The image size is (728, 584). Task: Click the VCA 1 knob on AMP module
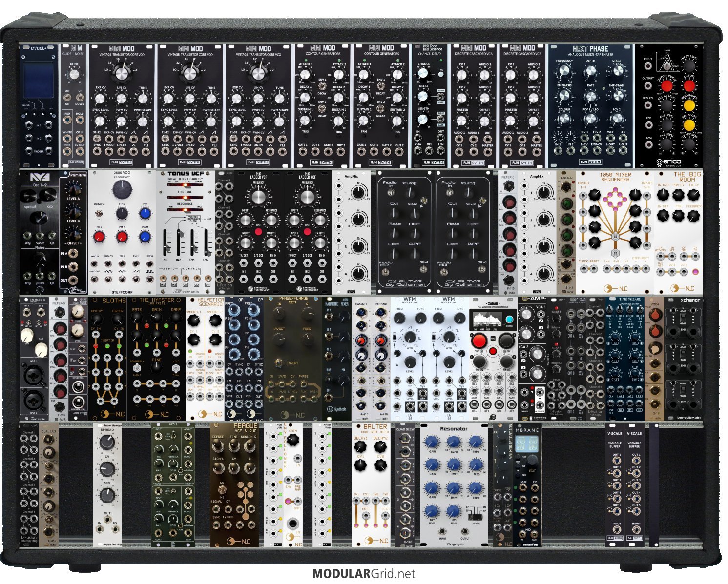pos(526,315)
